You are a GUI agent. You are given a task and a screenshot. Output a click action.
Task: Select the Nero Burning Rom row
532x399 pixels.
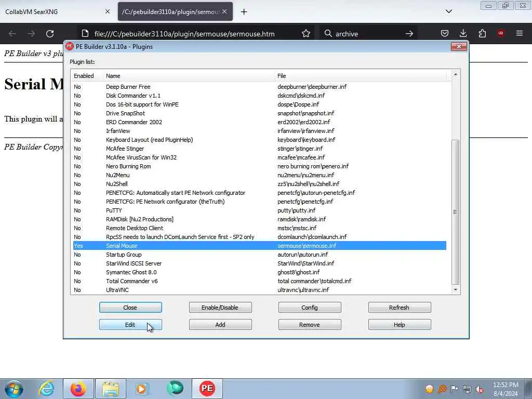(260, 166)
